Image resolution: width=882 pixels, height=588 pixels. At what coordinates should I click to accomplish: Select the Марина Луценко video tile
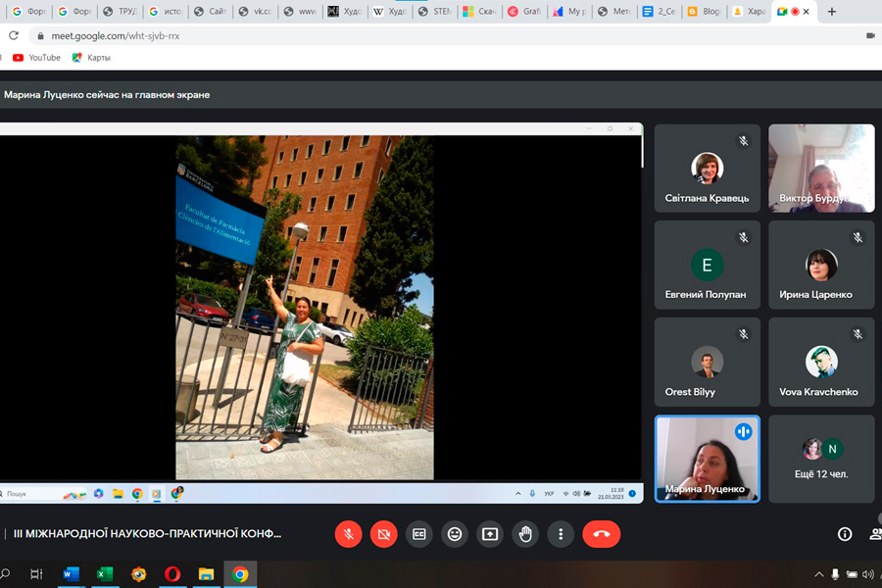tap(707, 459)
